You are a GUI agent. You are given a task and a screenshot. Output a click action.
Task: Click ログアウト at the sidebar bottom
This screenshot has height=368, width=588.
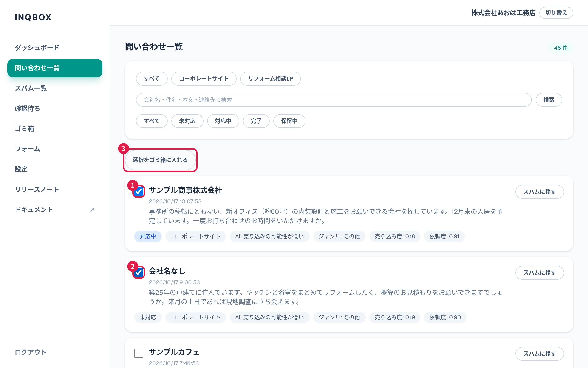(31, 352)
